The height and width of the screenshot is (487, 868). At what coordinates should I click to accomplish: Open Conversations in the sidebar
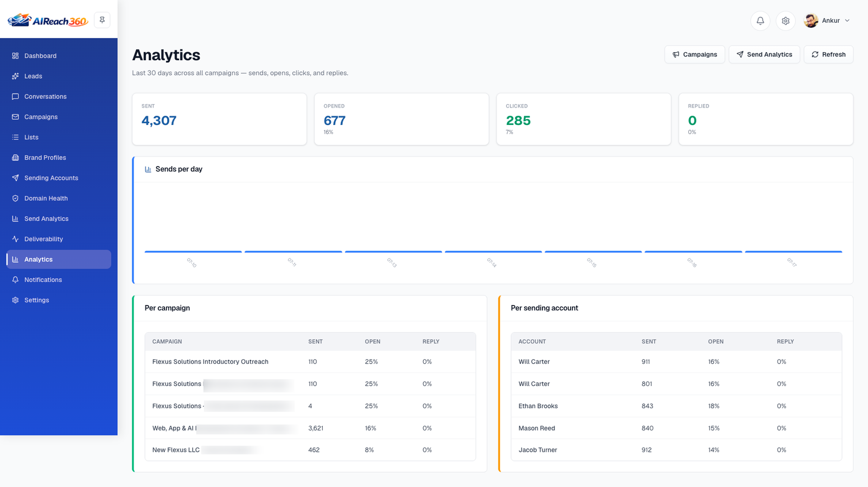coord(59,97)
